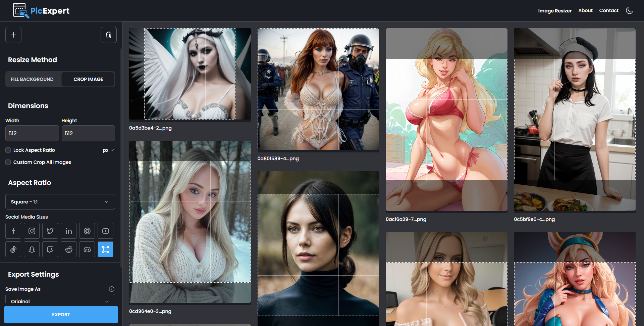Click the Export Settings heading
Screen dimensions: 644x326
pos(34,274)
